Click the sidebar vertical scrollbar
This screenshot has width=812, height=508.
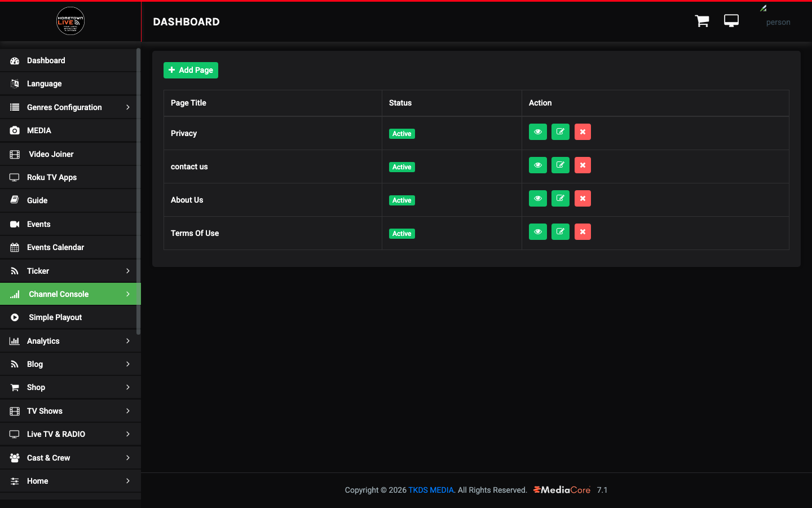click(138, 192)
